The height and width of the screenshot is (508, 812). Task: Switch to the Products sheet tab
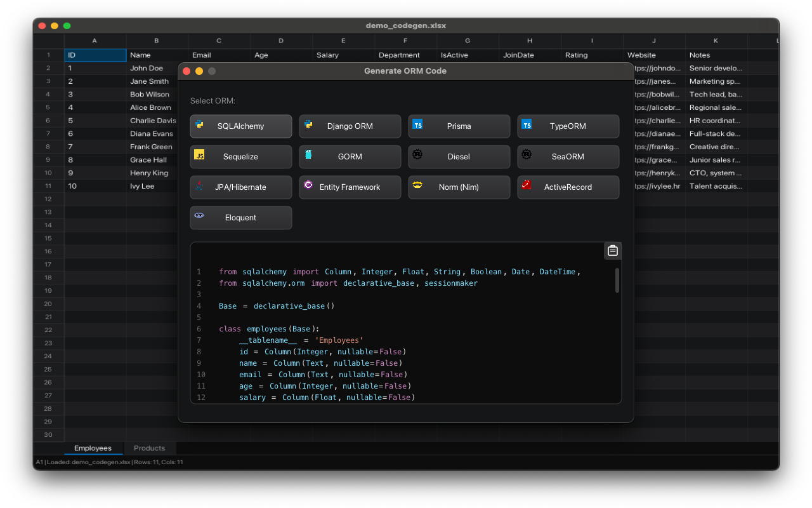pyautogui.click(x=150, y=448)
